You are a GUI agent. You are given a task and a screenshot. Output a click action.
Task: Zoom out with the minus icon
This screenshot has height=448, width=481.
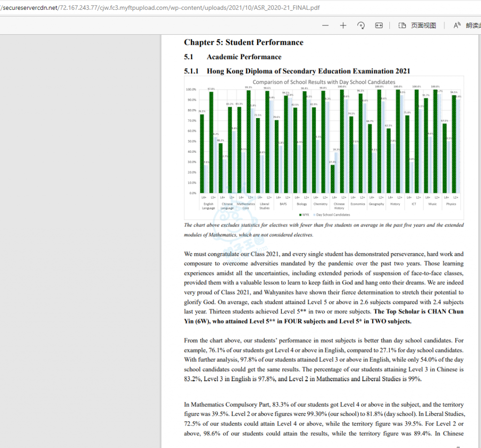click(x=325, y=25)
